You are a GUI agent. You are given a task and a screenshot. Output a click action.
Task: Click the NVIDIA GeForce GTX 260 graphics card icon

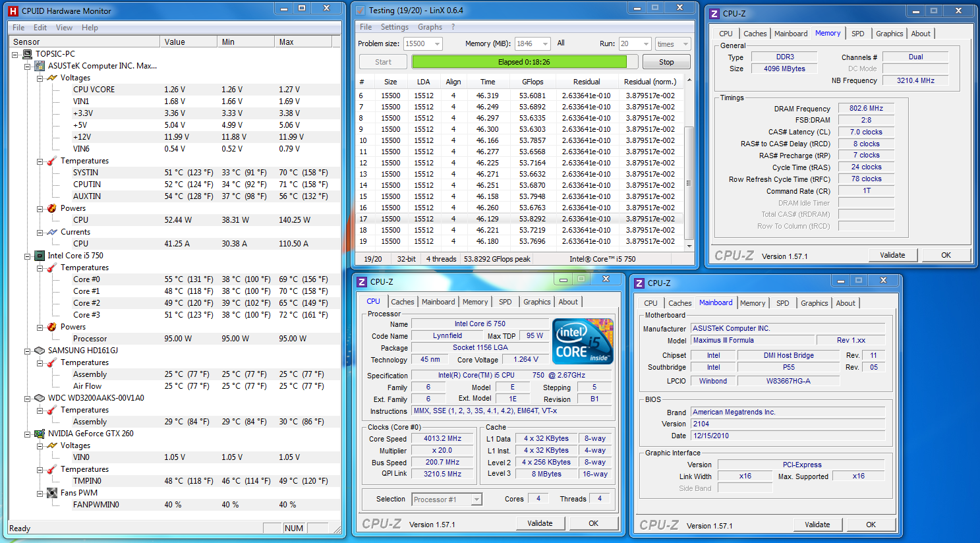pyautogui.click(x=40, y=434)
